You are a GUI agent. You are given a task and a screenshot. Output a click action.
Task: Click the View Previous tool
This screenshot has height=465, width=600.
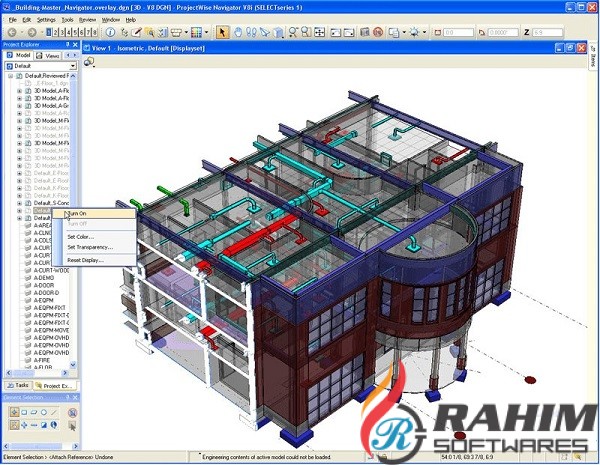point(336,33)
